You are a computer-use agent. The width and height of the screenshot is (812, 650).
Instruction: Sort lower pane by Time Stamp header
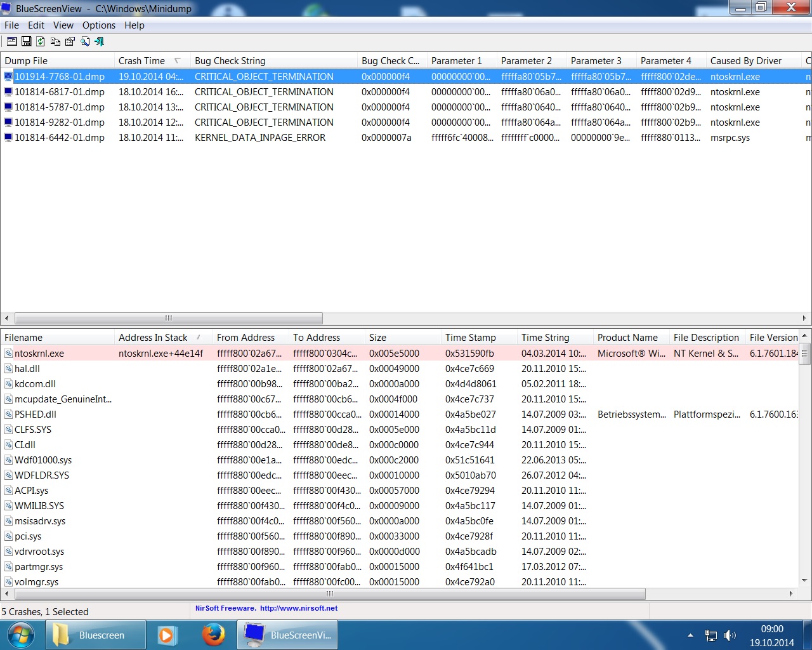pos(479,338)
